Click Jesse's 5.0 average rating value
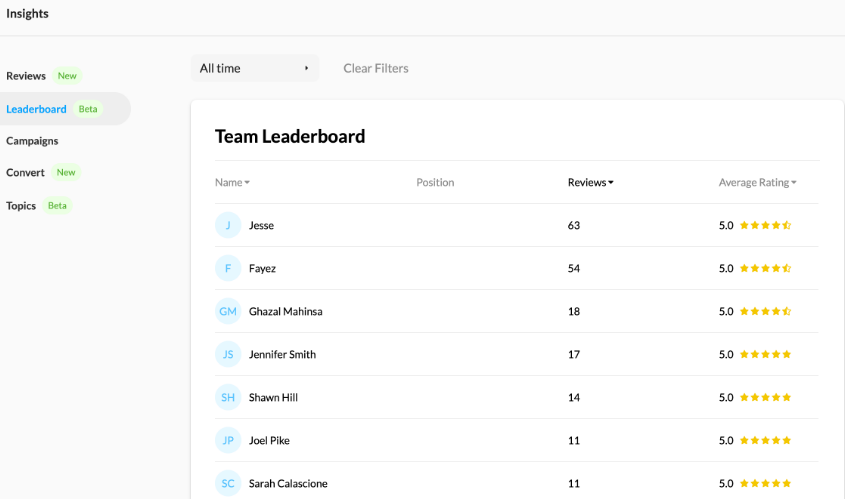The height and width of the screenshot is (499, 845). [x=726, y=225]
